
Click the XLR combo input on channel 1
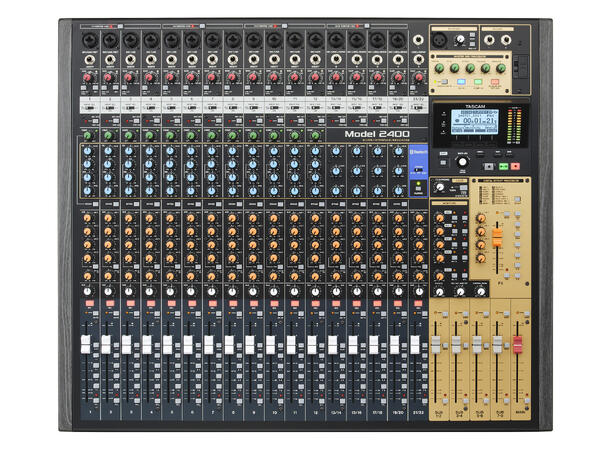pyautogui.click(x=90, y=40)
